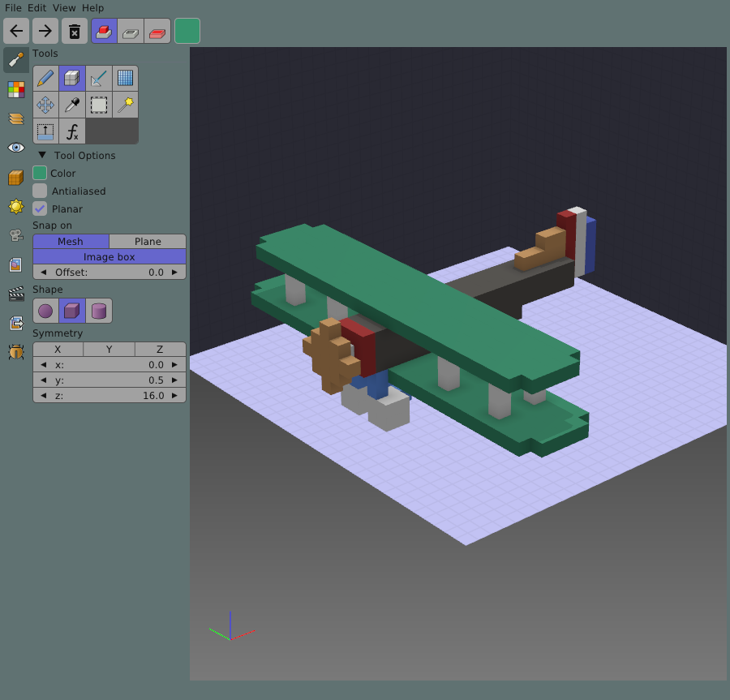Uncheck the Planar option
Screen dimensions: 730x700
[x=40, y=208]
